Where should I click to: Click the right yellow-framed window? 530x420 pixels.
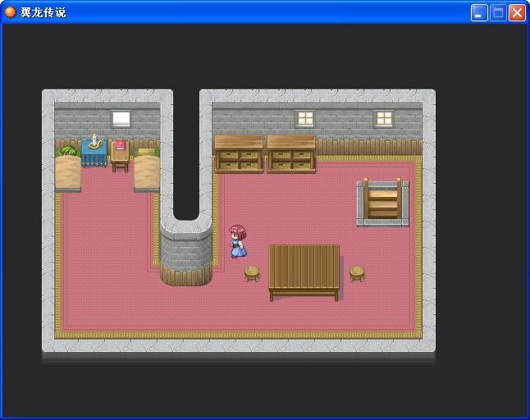coord(384,119)
